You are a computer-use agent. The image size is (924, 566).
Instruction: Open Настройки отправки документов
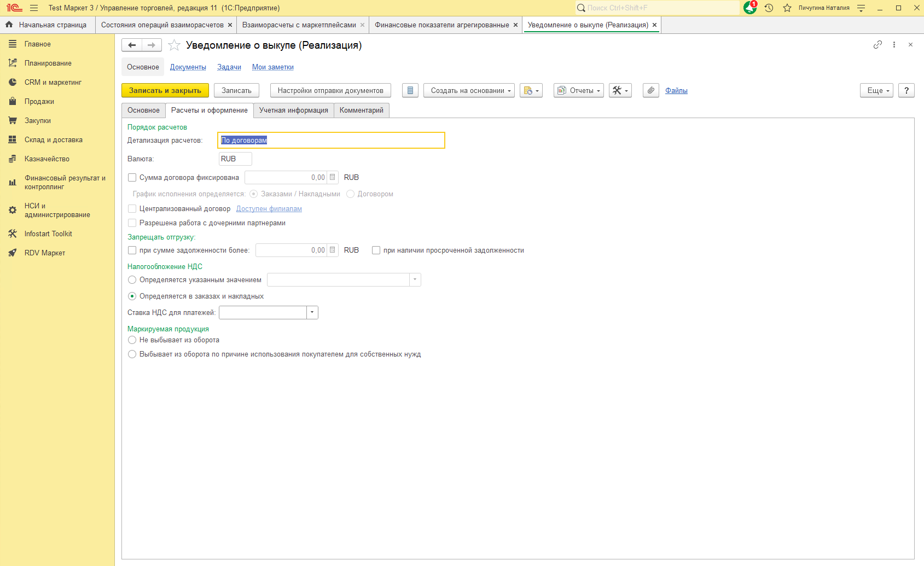(x=330, y=91)
